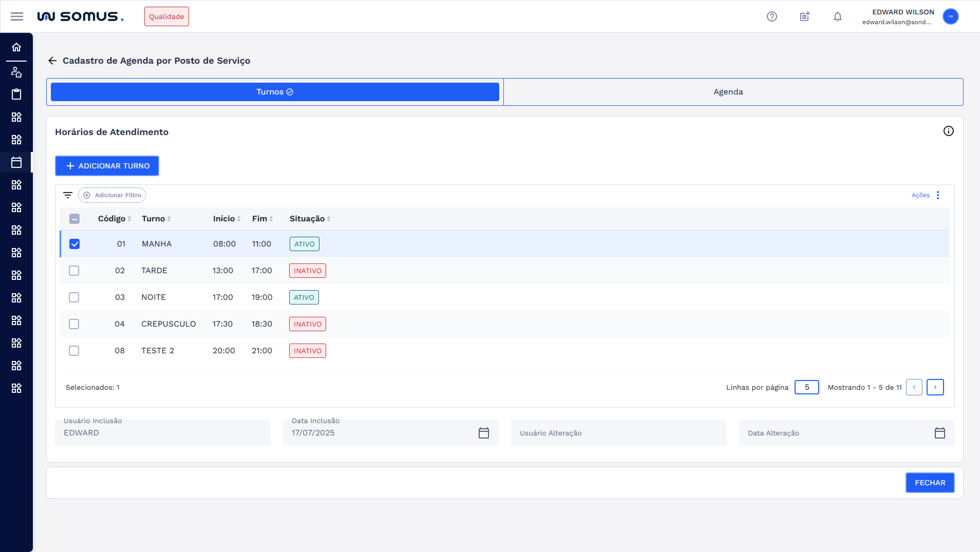Screen dimensions: 980x552
Task: Click the help question mark icon
Action: (771, 16)
